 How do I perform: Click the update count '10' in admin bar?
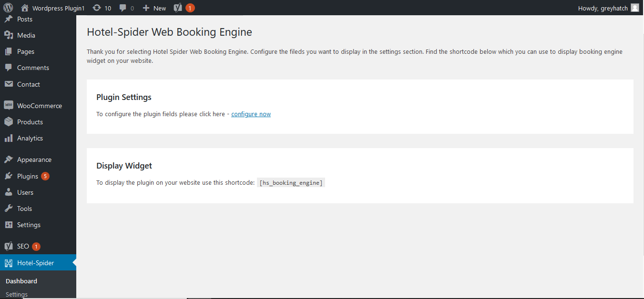click(x=108, y=8)
